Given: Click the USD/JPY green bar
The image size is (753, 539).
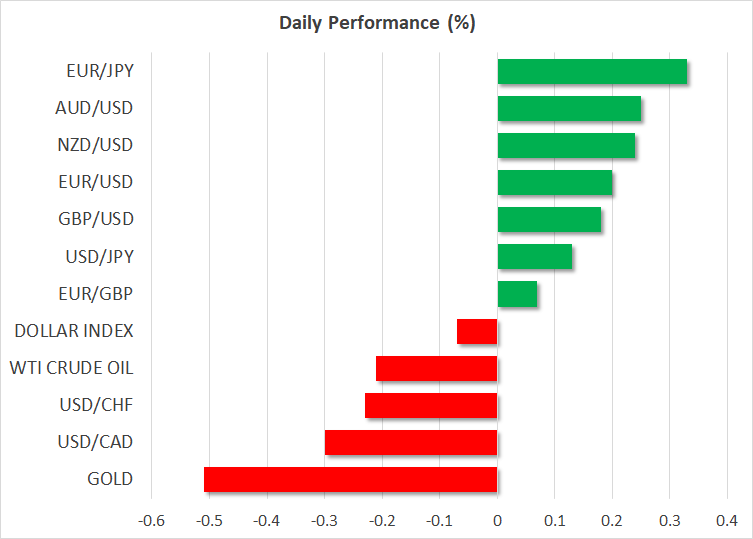Looking at the screenshot, I should tap(535, 257).
